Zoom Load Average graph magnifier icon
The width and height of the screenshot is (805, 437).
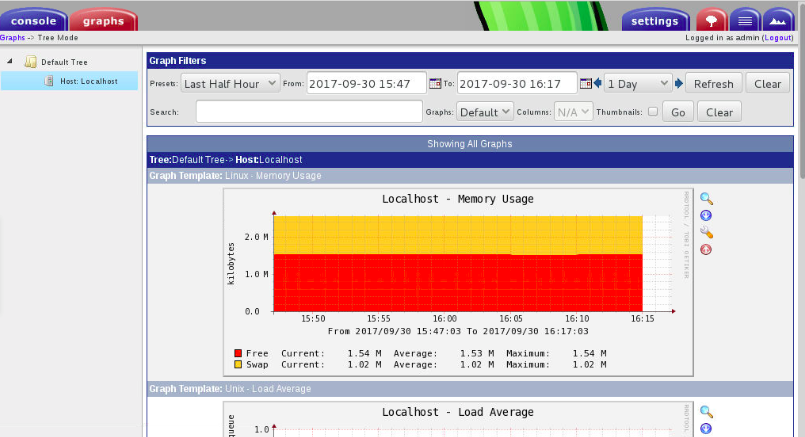[706, 411]
